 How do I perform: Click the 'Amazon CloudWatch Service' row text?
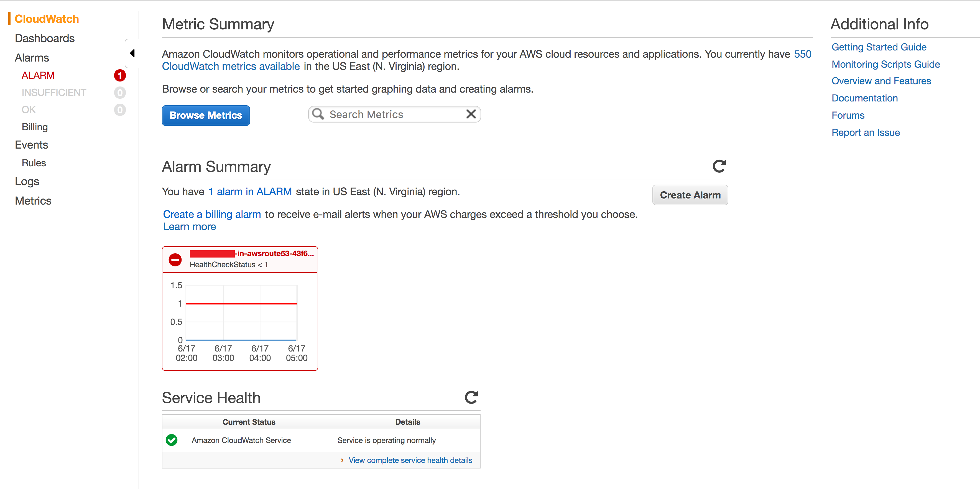click(x=241, y=440)
